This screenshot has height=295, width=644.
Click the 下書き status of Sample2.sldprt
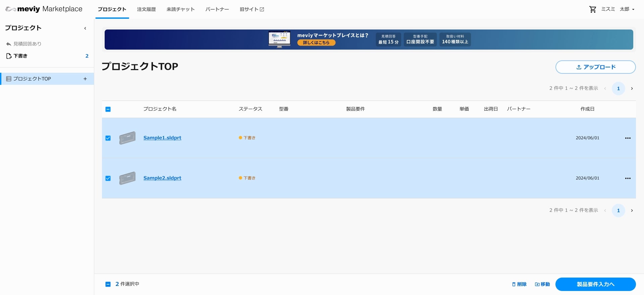(x=247, y=178)
